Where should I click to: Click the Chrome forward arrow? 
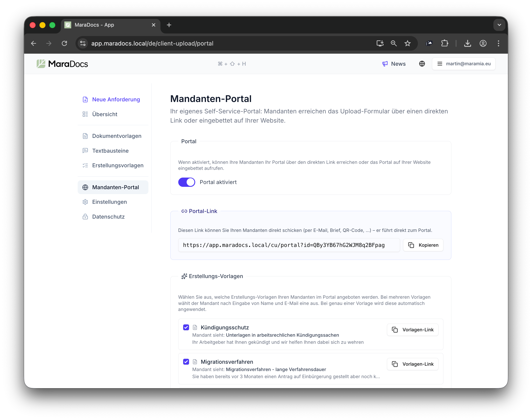click(x=49, y=44)
